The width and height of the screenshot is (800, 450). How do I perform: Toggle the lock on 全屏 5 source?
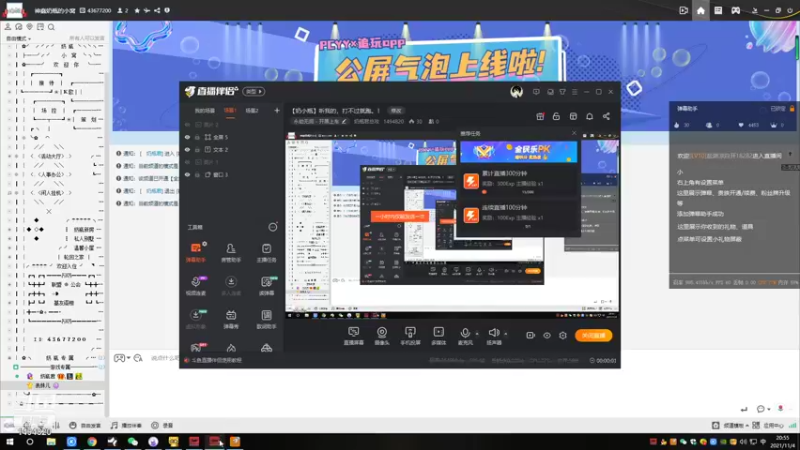tap(197, 137)
